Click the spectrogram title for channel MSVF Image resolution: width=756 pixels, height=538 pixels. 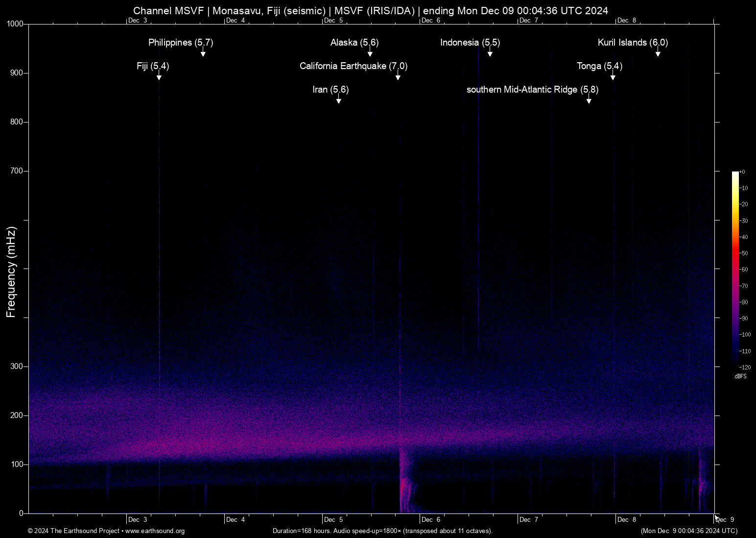click(x=371, y=10)
